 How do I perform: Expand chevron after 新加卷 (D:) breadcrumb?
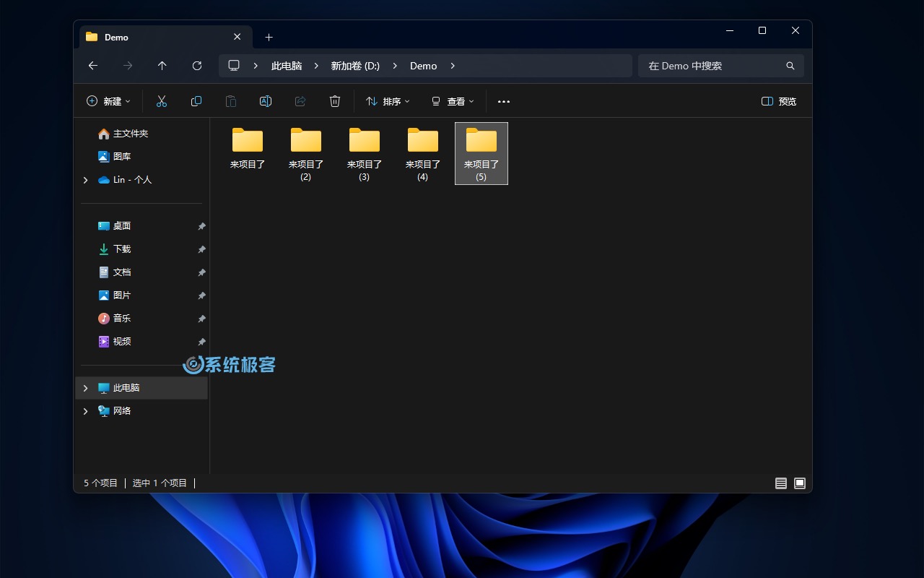pyautogui.click(x=395, y=66)
